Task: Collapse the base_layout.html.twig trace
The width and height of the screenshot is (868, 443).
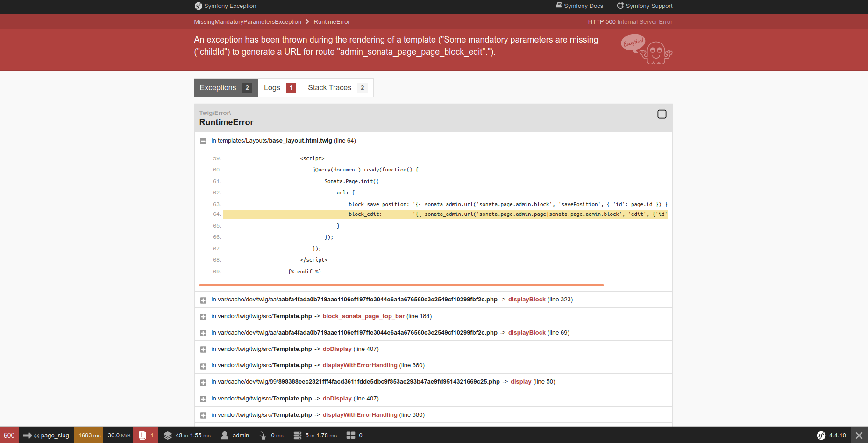Action: click(203, 141)
